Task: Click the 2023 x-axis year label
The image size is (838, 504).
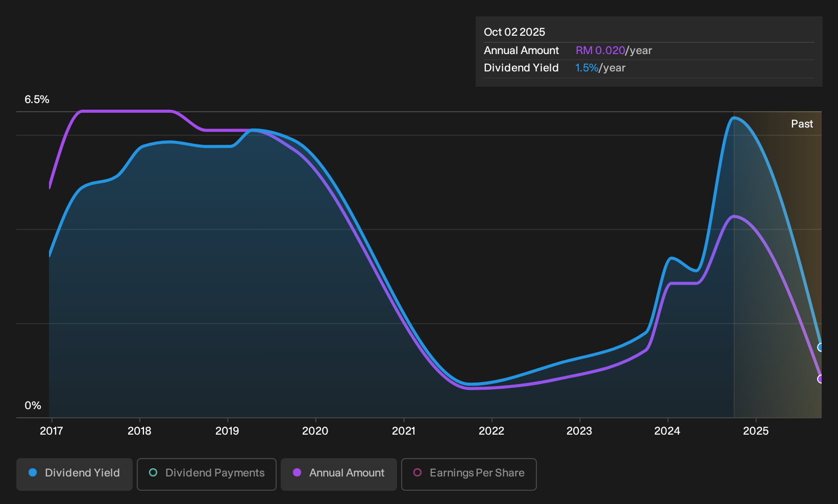Action: 579,431
